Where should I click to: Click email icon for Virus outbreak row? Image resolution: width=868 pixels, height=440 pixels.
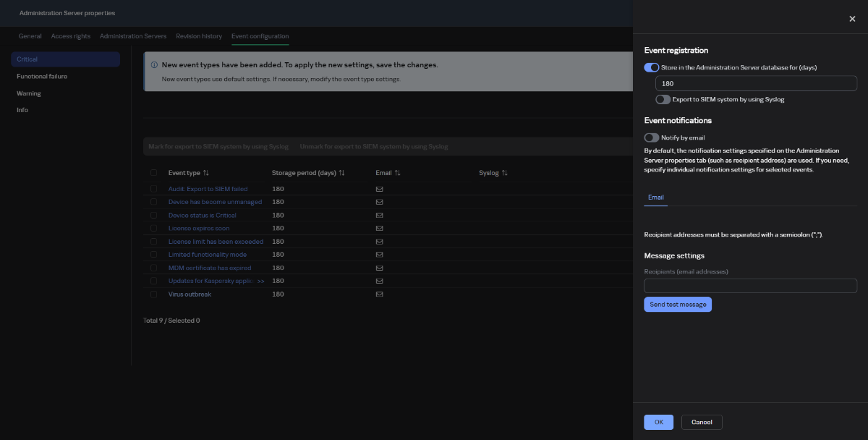click(x=379, y=295)
